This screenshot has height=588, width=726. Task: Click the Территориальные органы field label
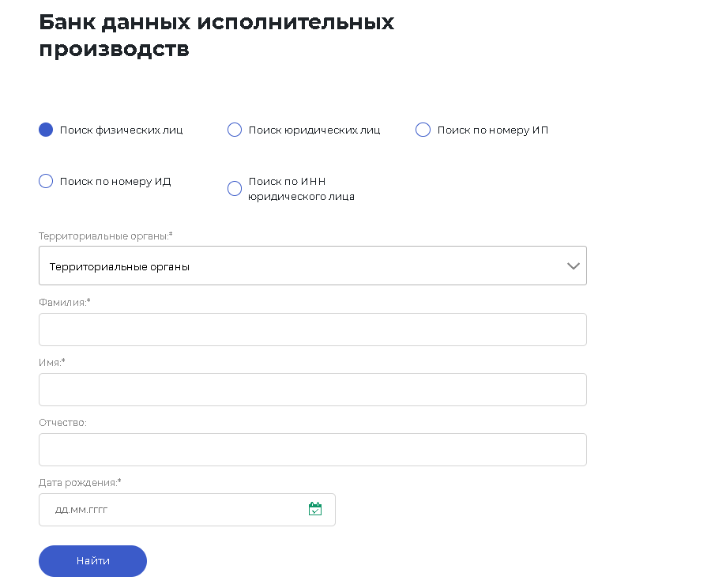(x=106, y=236)
